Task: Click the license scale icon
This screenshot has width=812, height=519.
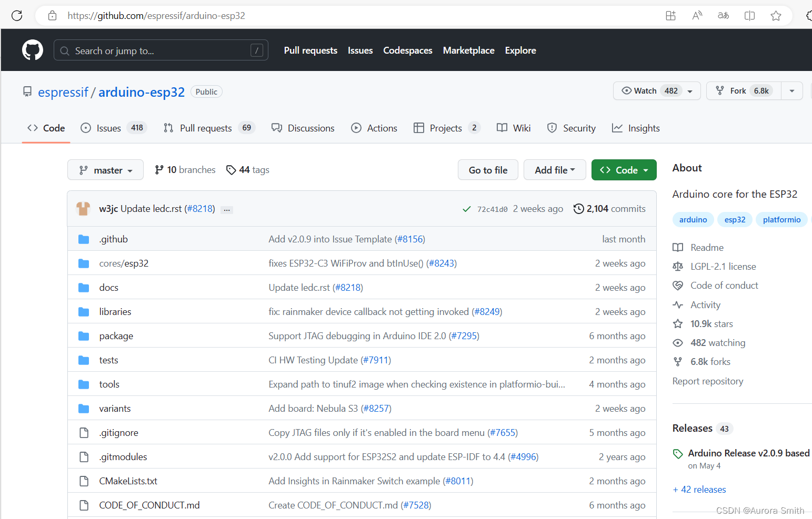Action: click(x=678, y=267)
